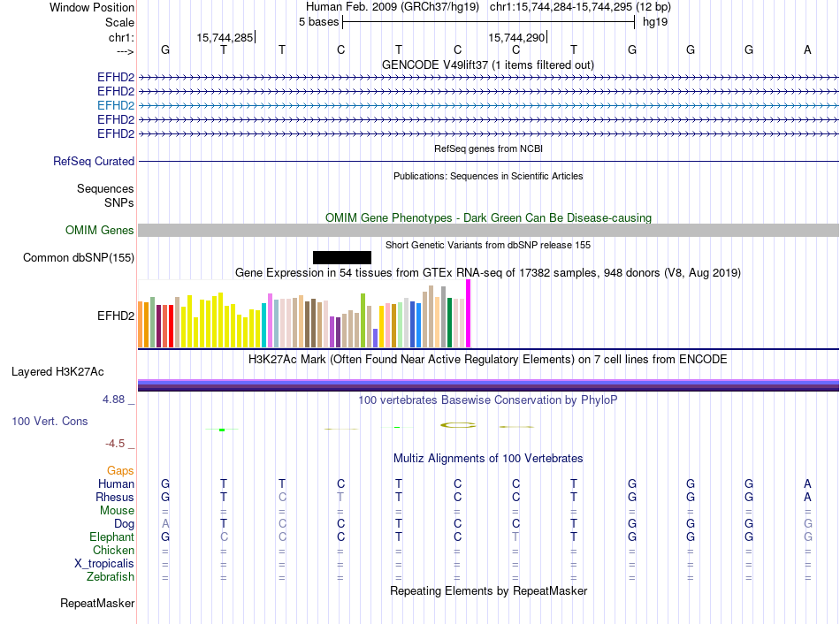
Task: Click the SNPs publications label
Action: pyautogui.click(x=119, y=202)
